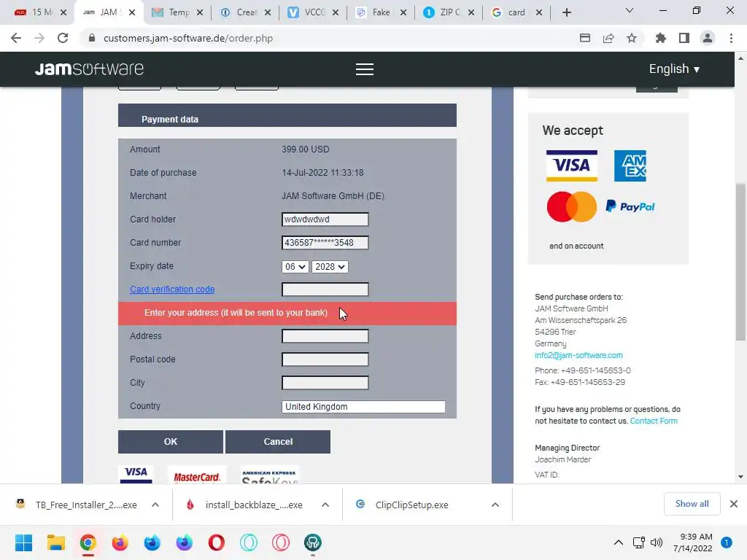Click the MasterCard SecureCode logo below OK

[x=197, y=475]
